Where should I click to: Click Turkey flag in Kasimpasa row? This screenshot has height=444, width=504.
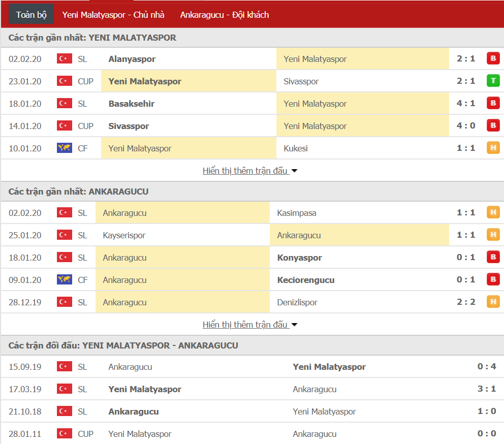(x=65, y=212)
